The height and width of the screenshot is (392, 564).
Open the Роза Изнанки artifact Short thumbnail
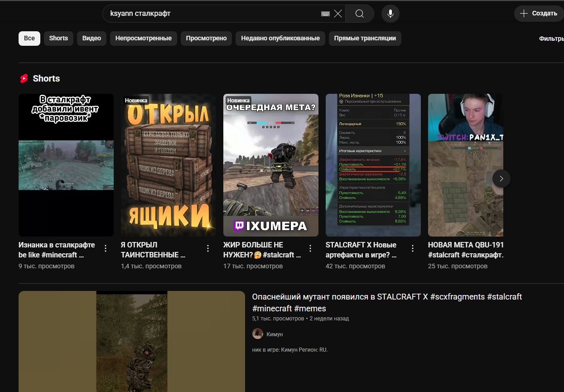click(373, 165)
